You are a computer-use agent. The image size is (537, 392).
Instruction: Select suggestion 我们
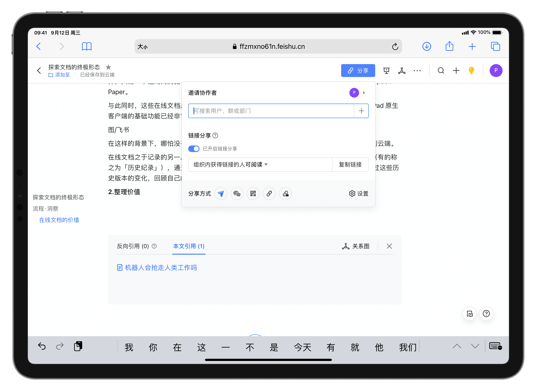pyautogui.click(x=407, y=347)
